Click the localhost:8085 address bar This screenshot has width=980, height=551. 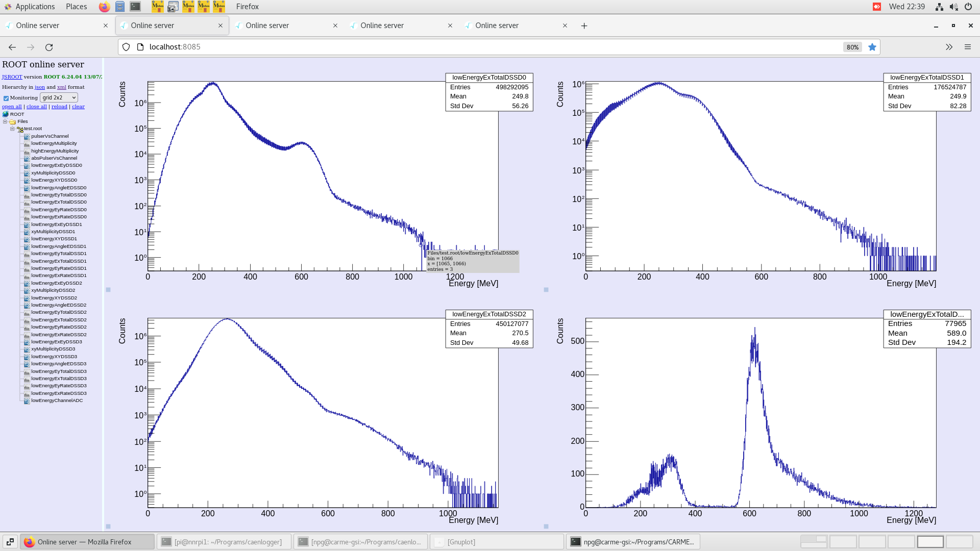(x=459, y=47)
